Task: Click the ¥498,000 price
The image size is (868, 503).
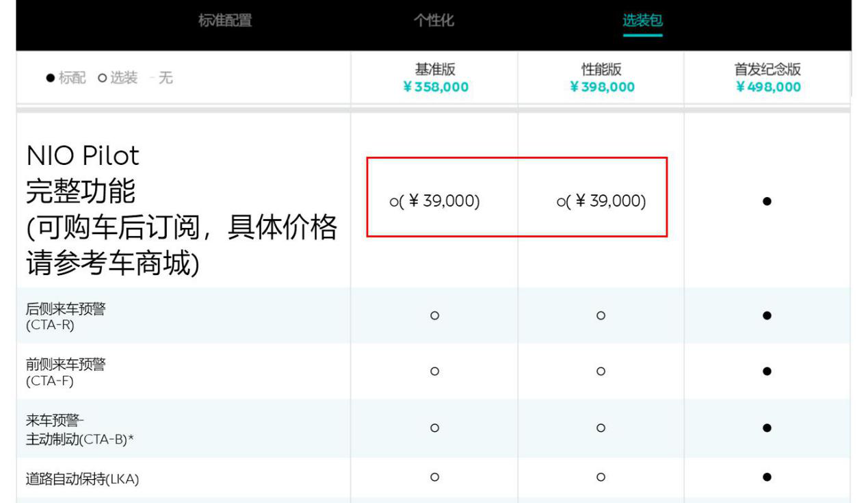Action: click(x=768, y=87)
